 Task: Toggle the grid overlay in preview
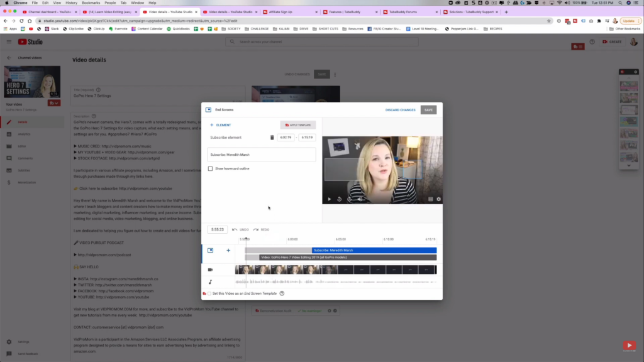(430, 199)
